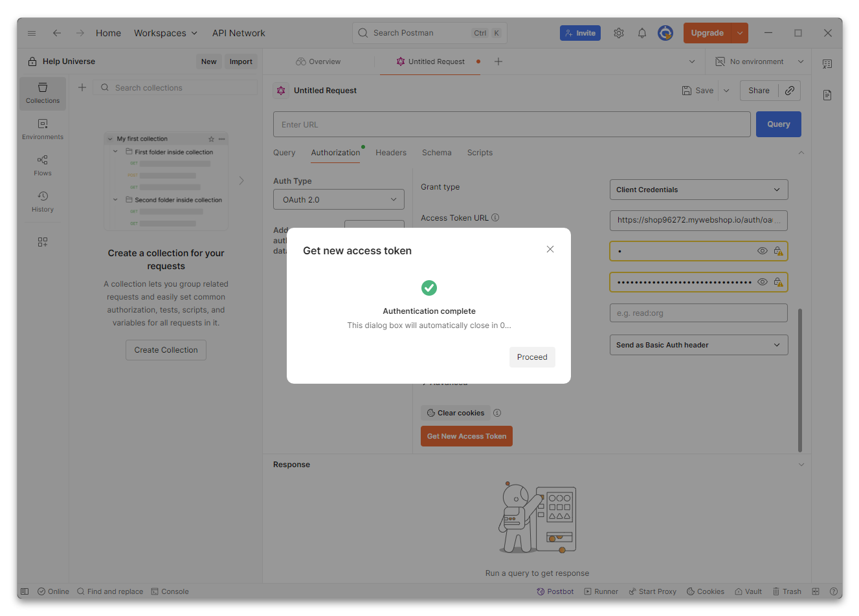Toggle the sidebar layout icon in status bar
The image size is (859, 616).
pyautogui.click(x=25, y=591)
